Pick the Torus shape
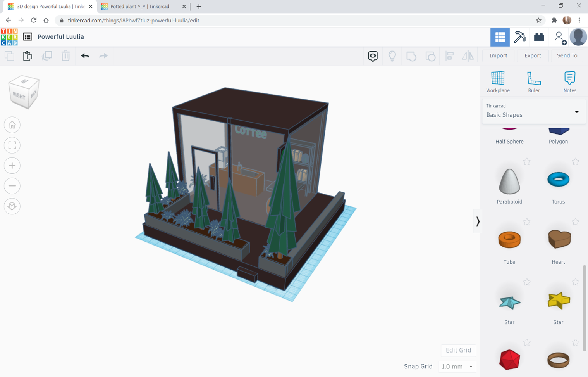The image size is (588, 377). coord(558,179)
